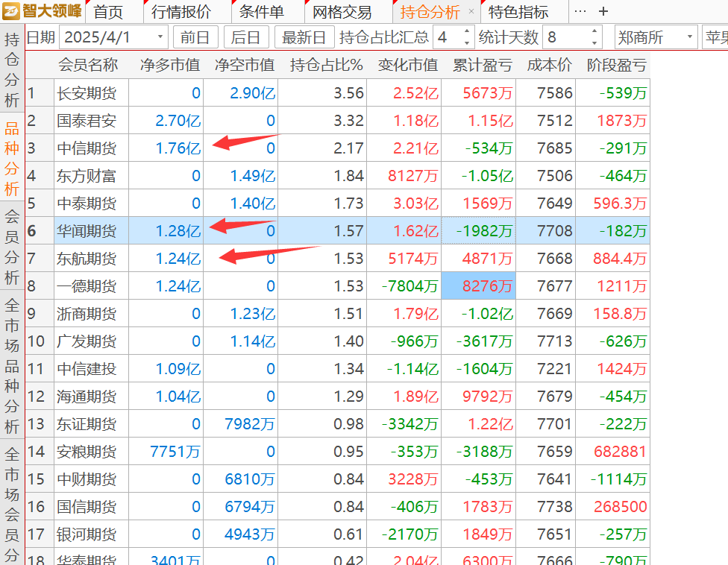Sort by 会员名称 column header
728x565 pixels.
click(88, 65)
